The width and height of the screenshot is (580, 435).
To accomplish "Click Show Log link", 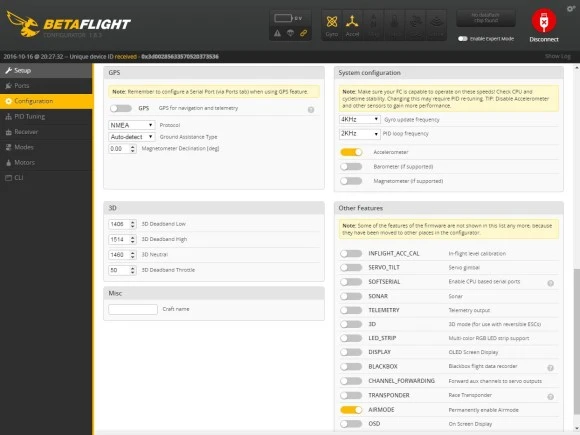I will [557, 56].
